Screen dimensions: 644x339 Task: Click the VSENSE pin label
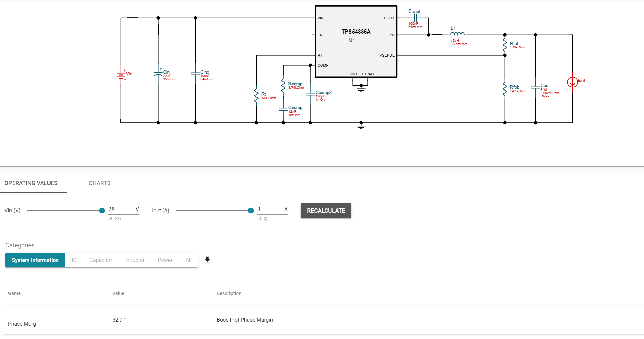pyautogui.click(x=387, y=55)
